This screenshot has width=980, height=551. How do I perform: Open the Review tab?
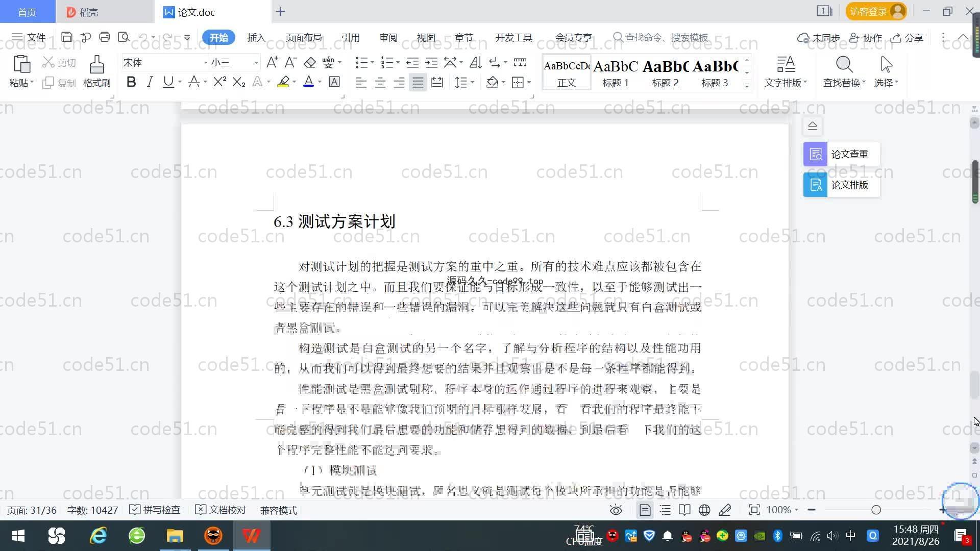click(388, 38)
